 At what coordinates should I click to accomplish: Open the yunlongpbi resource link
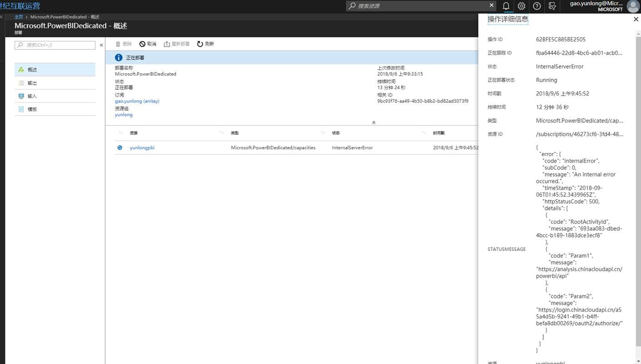coord(142,148)
